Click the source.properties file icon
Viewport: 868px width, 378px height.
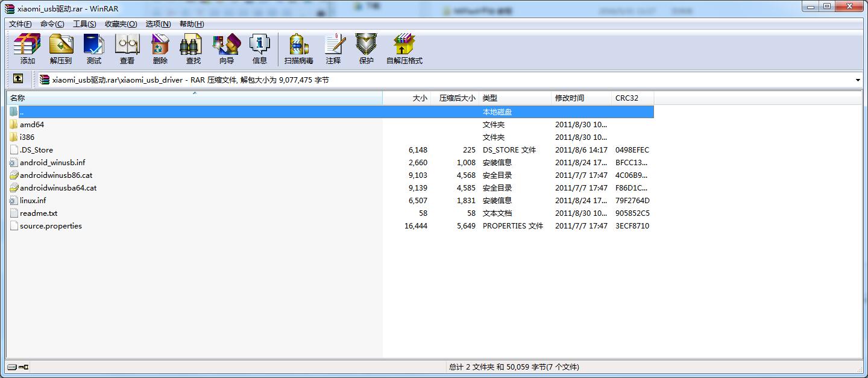point(14,225)
